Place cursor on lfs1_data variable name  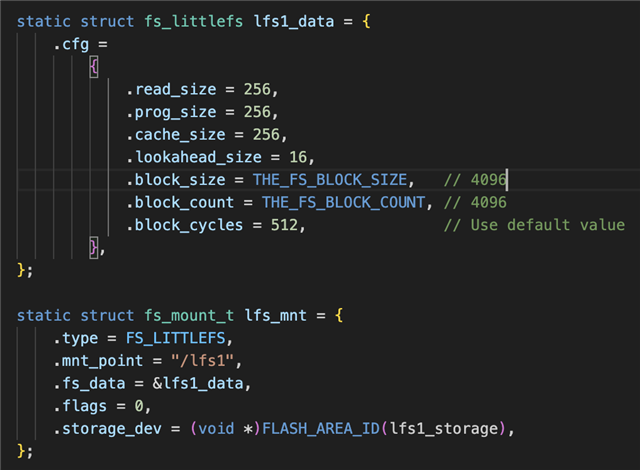pos(293,22)
